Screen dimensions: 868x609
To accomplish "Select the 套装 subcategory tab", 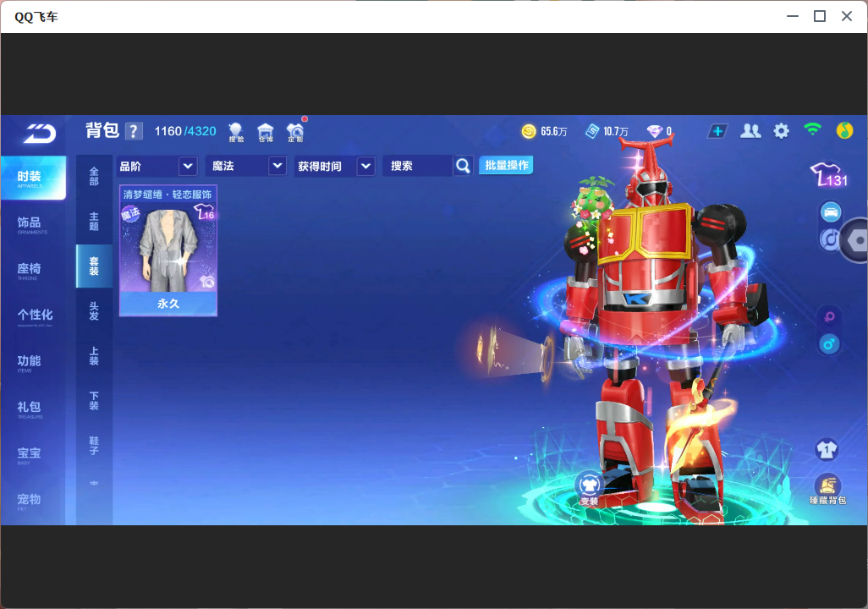I will (94, 266).
